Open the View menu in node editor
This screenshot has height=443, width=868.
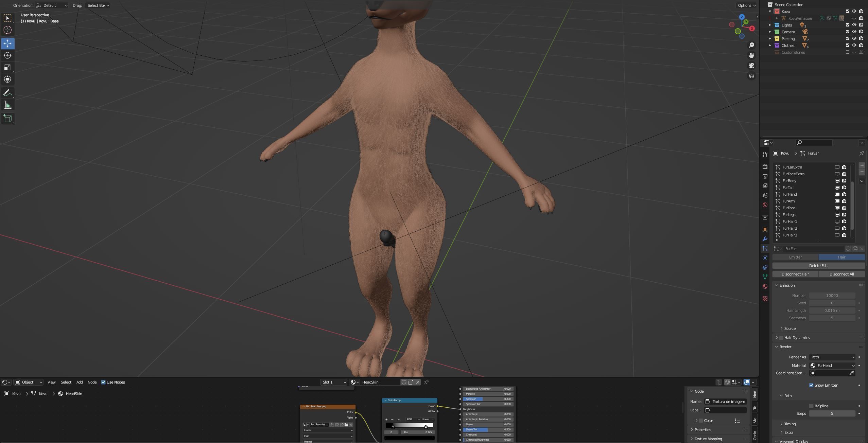[x=51, y=382]
